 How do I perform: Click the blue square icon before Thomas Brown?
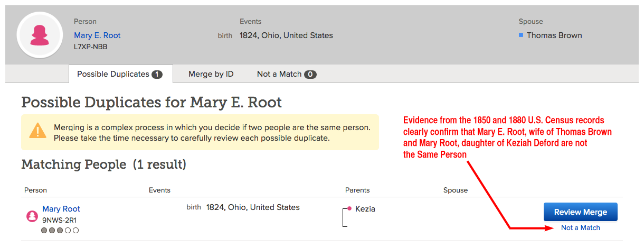click(x=521, y=35)
